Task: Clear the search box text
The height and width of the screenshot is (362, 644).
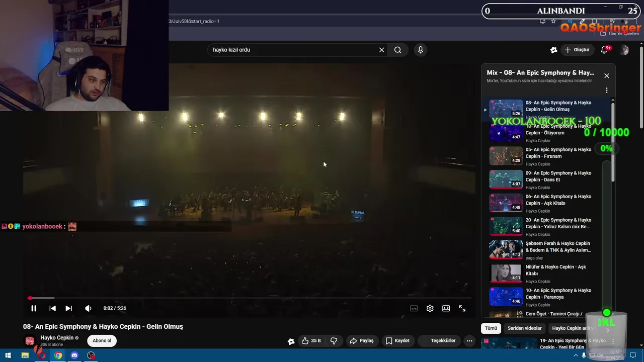Action: tap(381, 50)
